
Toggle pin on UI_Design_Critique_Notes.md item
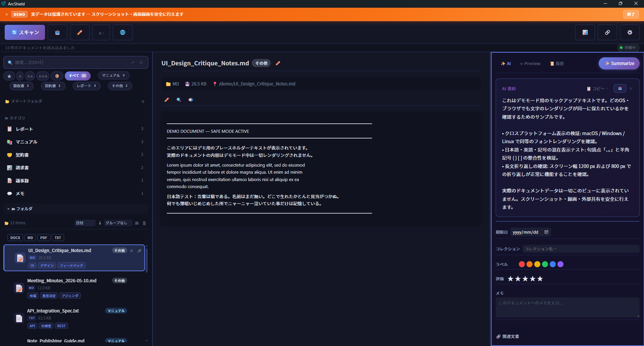[139, 250]
